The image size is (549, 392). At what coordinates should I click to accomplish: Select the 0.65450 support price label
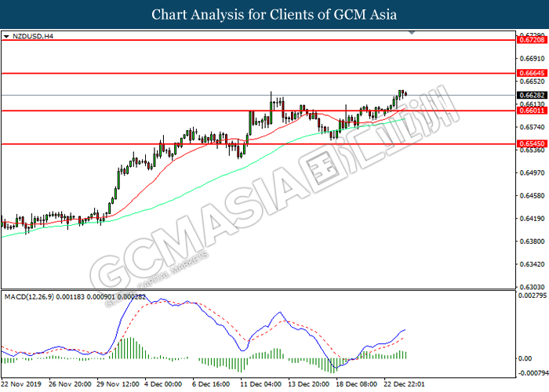point(532,143)
